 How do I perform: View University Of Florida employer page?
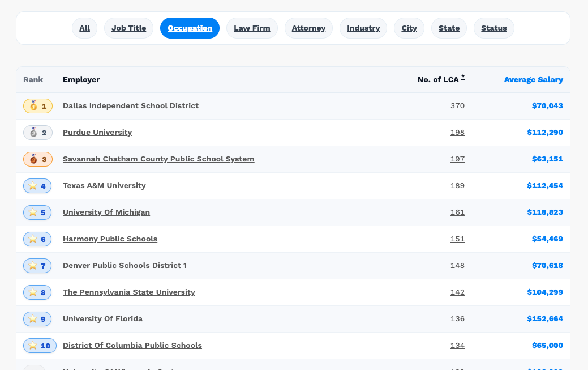point(102,319)
